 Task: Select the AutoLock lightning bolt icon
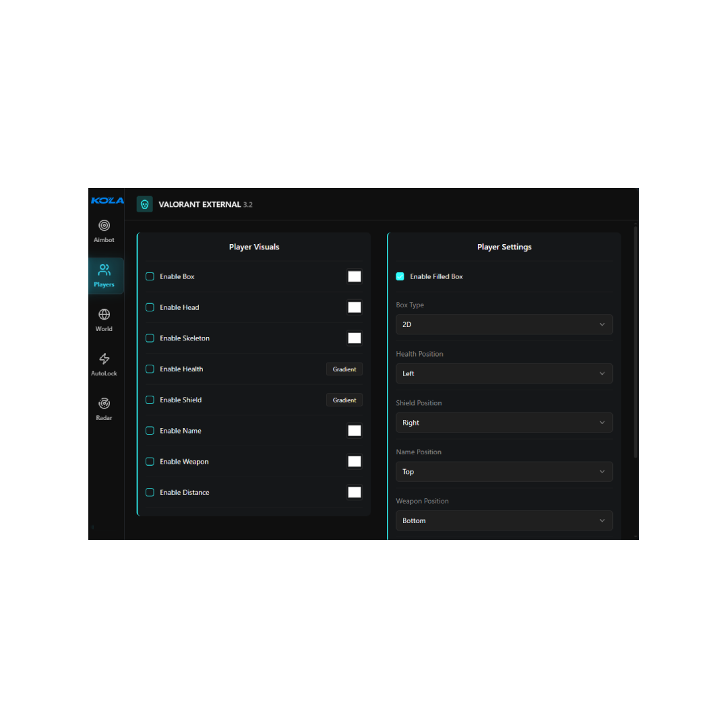[104, 359]
